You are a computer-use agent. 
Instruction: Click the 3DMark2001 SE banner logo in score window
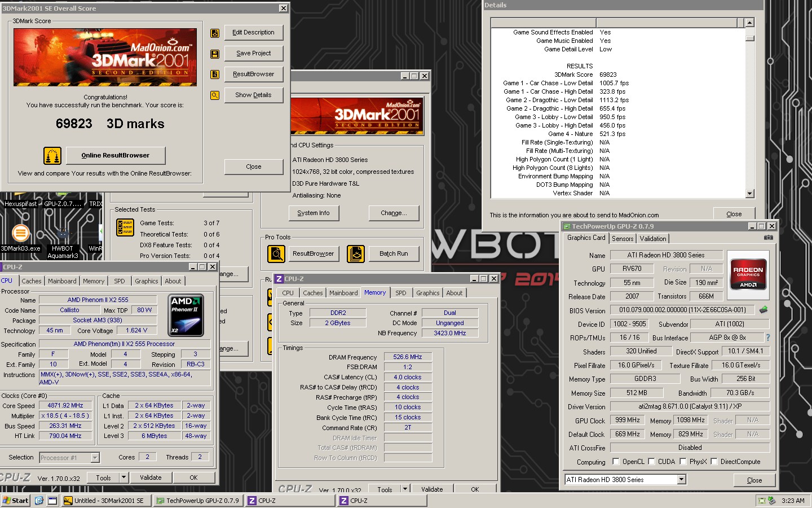pos(105,57)
